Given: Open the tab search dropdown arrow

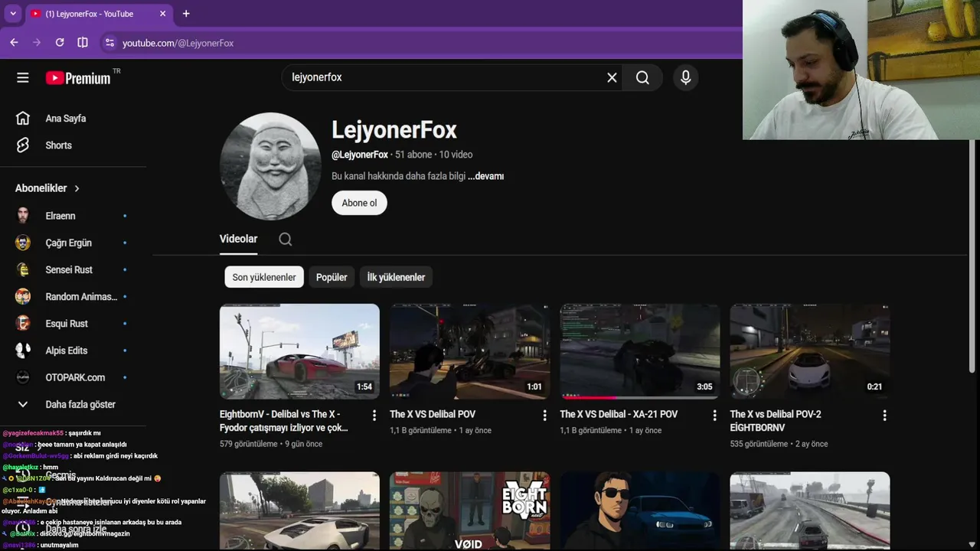Looking at the screenshot, I should point(13,14).
